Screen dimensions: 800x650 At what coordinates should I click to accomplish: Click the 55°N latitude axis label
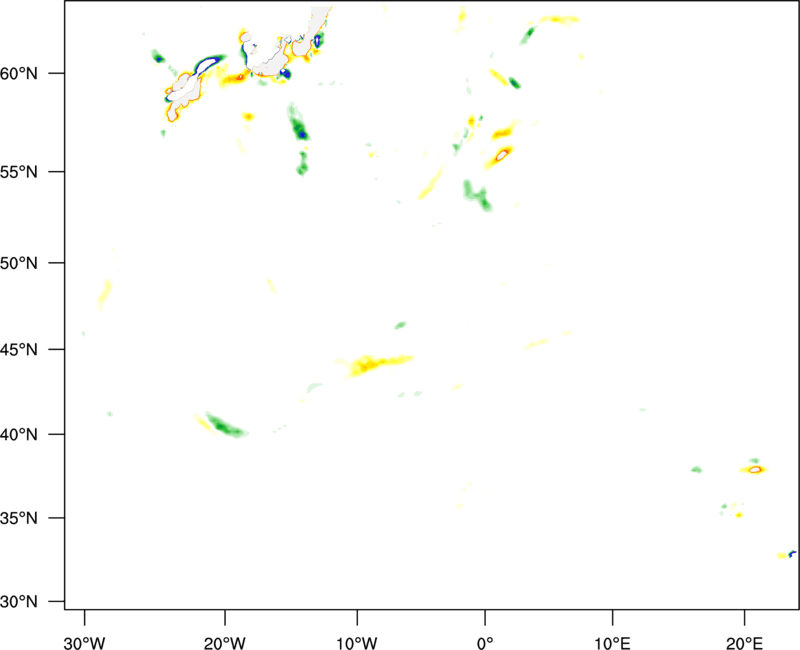point(19,172)
